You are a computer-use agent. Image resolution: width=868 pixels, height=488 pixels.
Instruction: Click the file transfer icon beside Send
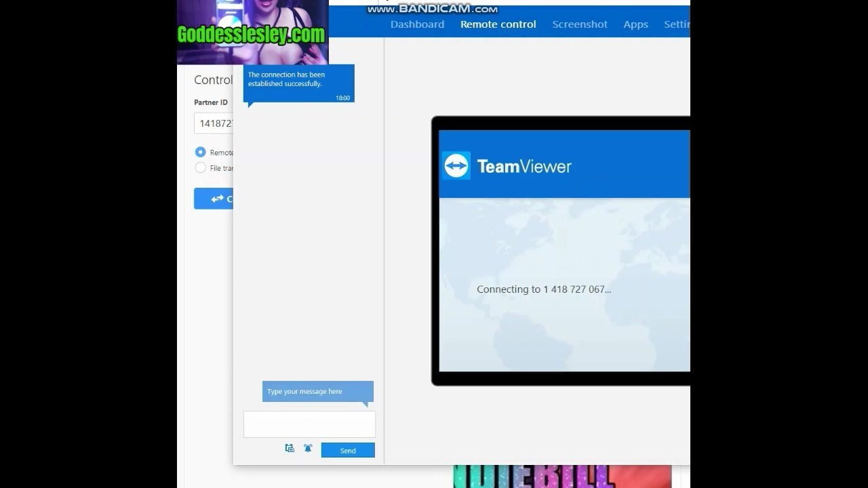click(290, 448)
